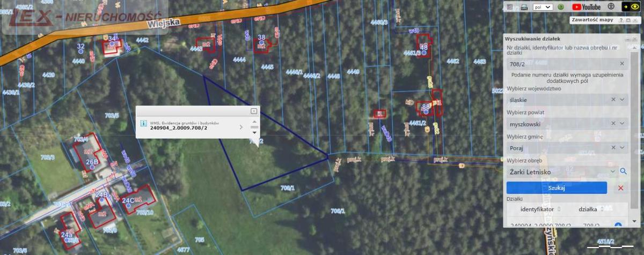Click the circled star icon in toolbar
Viewport: 644px width, 255px height.
click(x=611, y=6)
